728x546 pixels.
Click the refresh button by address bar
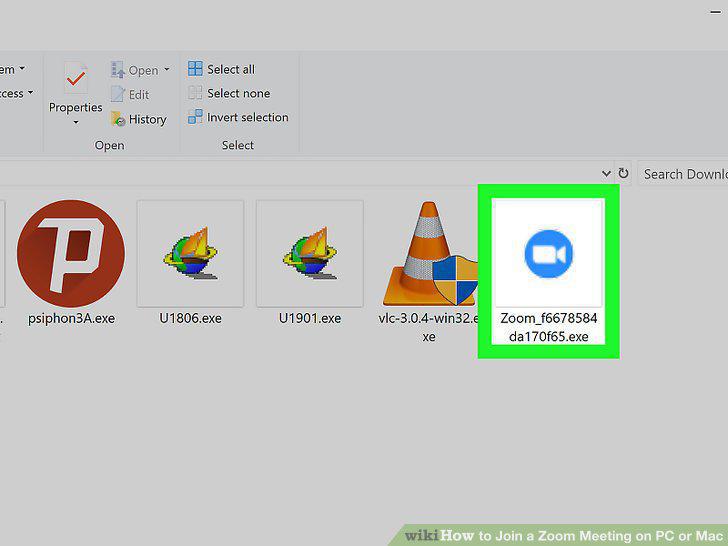(x=623, y=174)
